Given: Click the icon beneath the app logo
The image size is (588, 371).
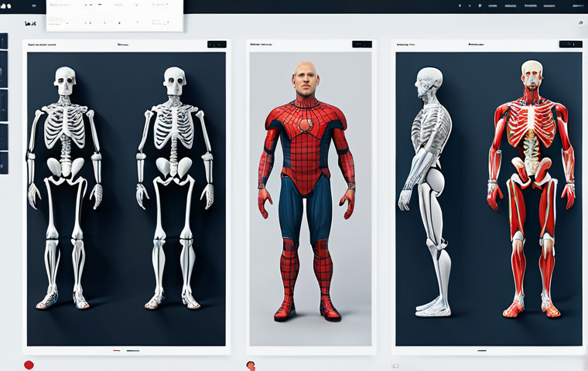Looking at the screenshot, I should point(30,24).
